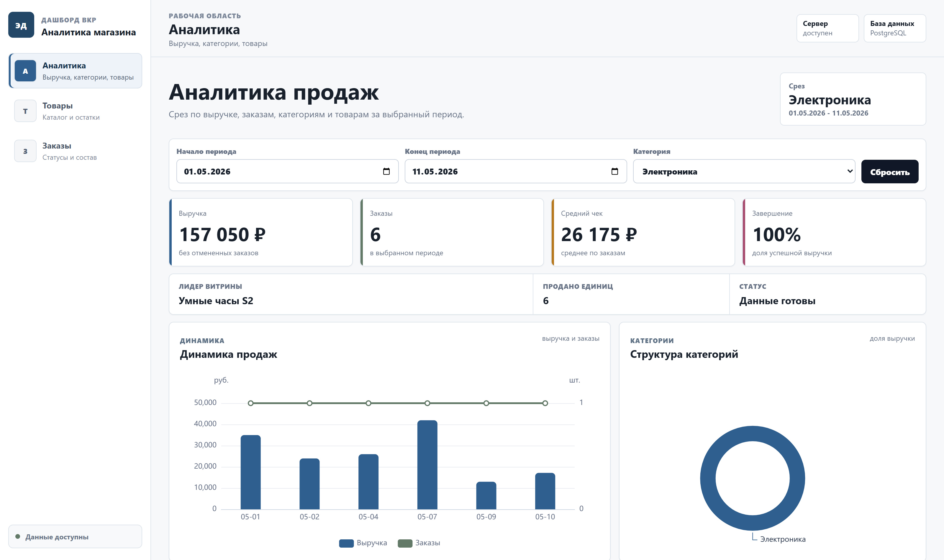Click the orders line point above 05-10
Screen dimensions: 944x560
pyautogui.click(x=545, y=403)
